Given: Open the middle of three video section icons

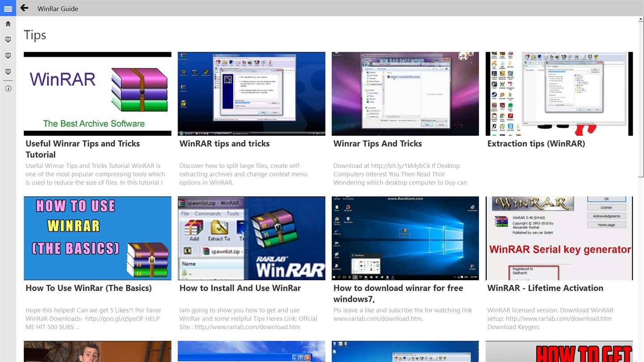Looking at the screenshot, I should point(8,56).
